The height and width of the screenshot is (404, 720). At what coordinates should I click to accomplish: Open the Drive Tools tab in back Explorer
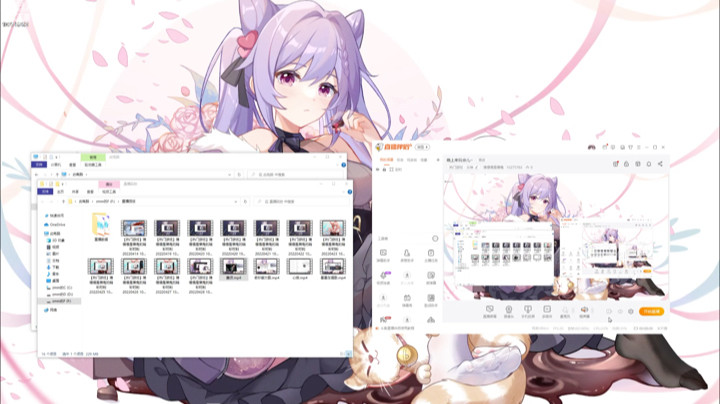tap(93, 164)
